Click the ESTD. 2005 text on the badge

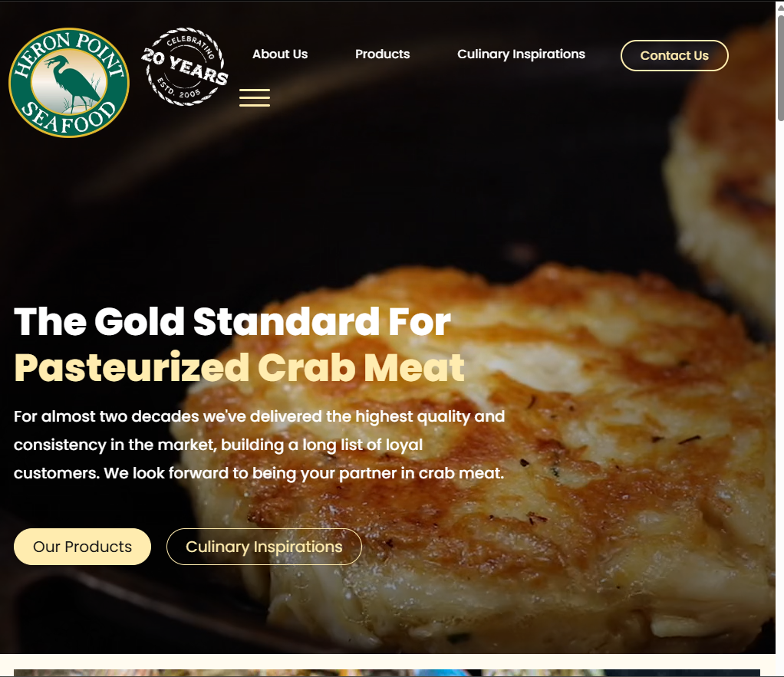179,88
